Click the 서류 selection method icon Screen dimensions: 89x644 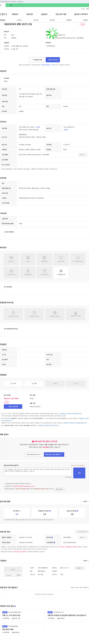[12, 383]
